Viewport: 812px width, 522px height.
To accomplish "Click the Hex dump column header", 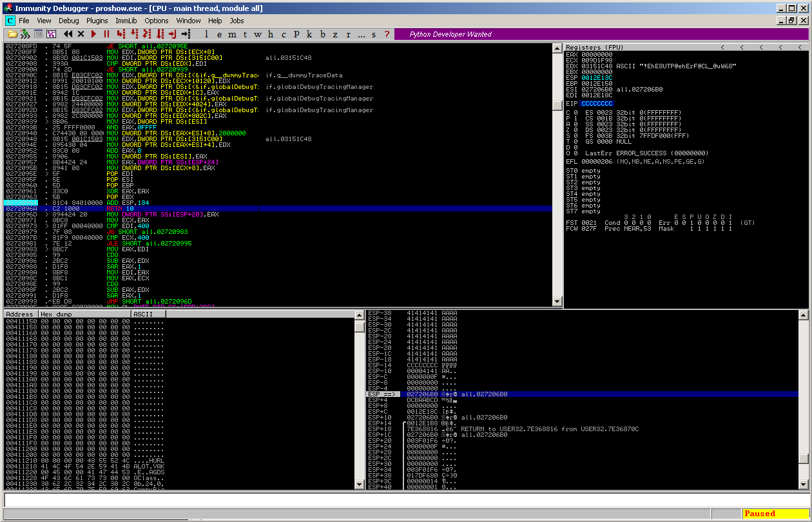I will pos(84,314).
